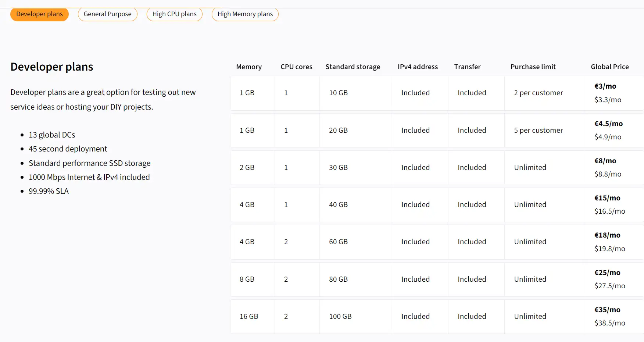Select the Developer plans tab
This screenshot has width=644, height=342.
click(39, 14)
